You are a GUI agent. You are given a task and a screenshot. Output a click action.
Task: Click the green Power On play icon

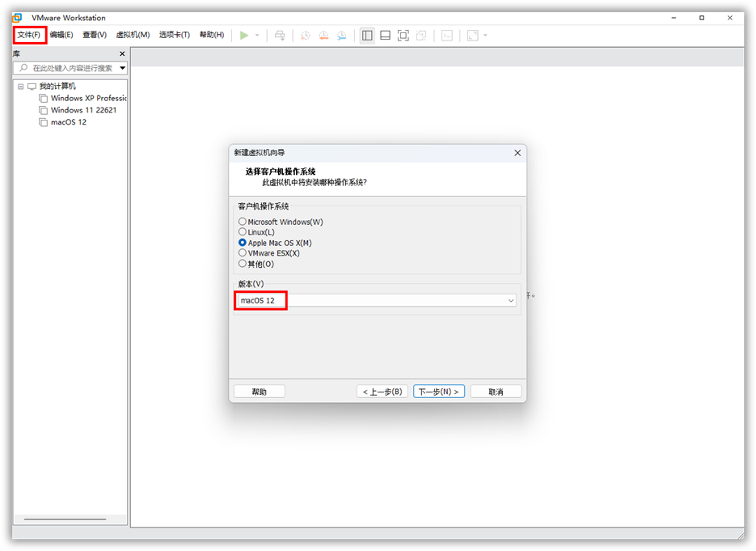244,36
